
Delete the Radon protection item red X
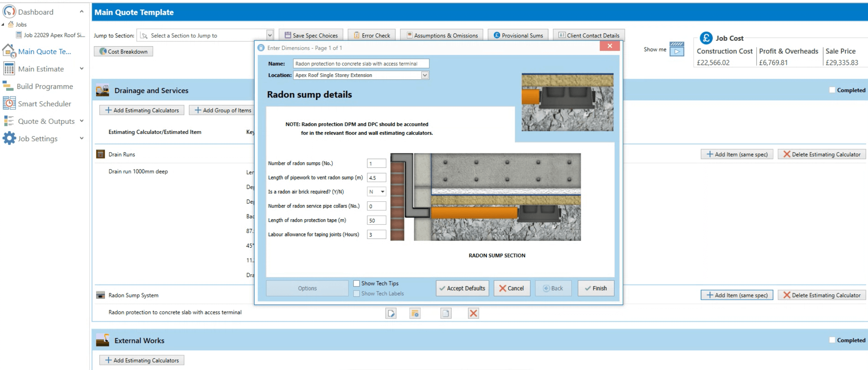click(473, 314)
